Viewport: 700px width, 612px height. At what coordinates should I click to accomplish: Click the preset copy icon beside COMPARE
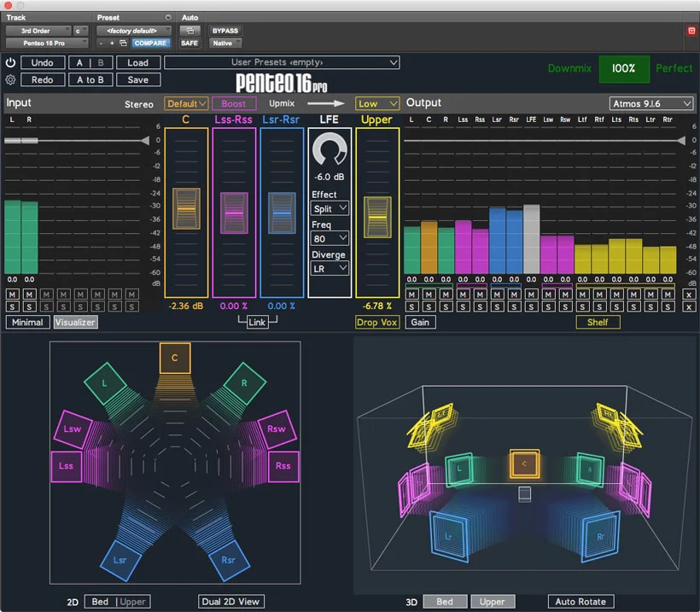pyautogui.click(x=123, y=44)
